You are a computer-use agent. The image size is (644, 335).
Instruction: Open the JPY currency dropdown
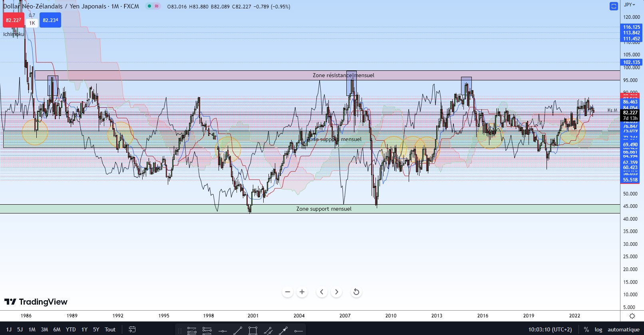pos(630,5)
